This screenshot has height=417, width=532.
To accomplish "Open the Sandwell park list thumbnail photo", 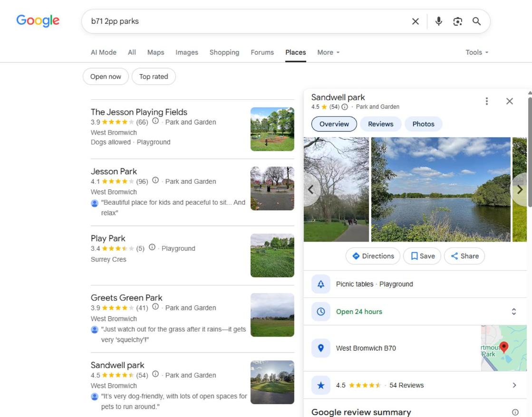I will pyautogui.click(x=272, y=382).
